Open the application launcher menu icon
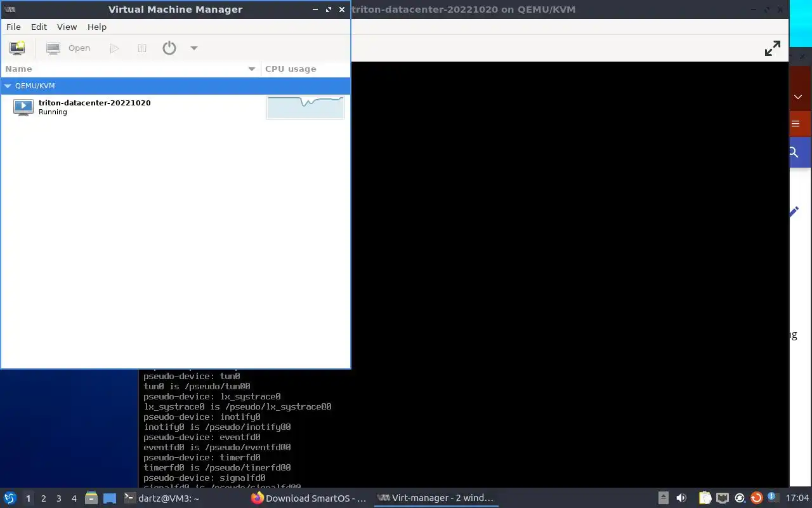The height and width of the screenshot is (508, 812). 10,498
